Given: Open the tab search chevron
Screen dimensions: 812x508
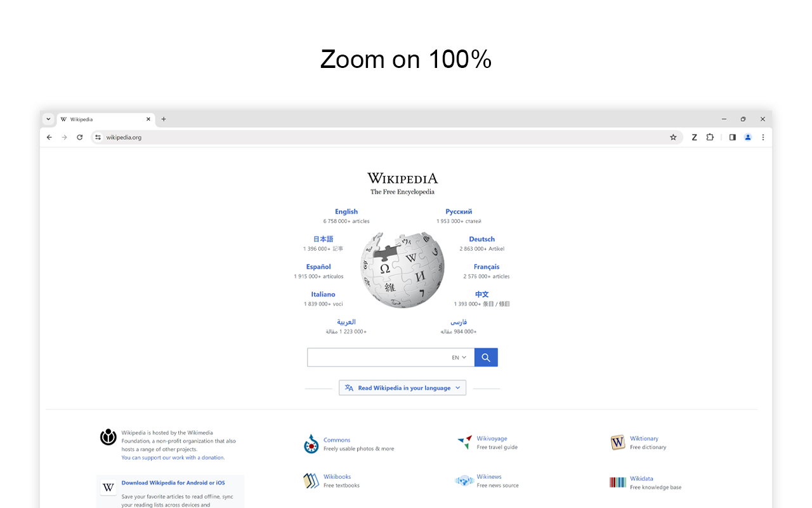Looking at the screenshot, I should (x=48, y=119).
